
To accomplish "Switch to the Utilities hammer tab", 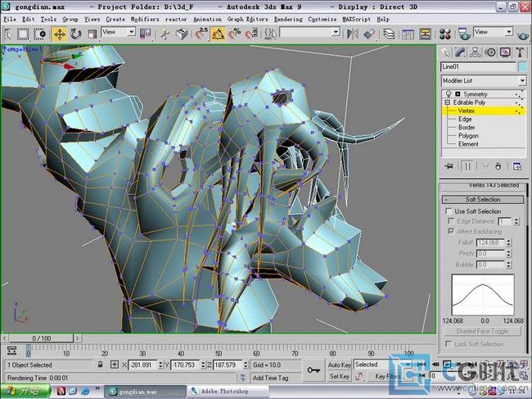I will point(520,52).
